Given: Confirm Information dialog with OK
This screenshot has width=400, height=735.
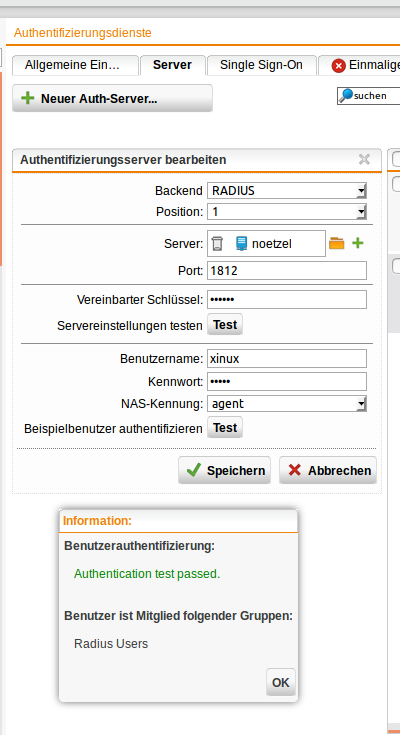Looking at the screenshot, I should [281, 682].
